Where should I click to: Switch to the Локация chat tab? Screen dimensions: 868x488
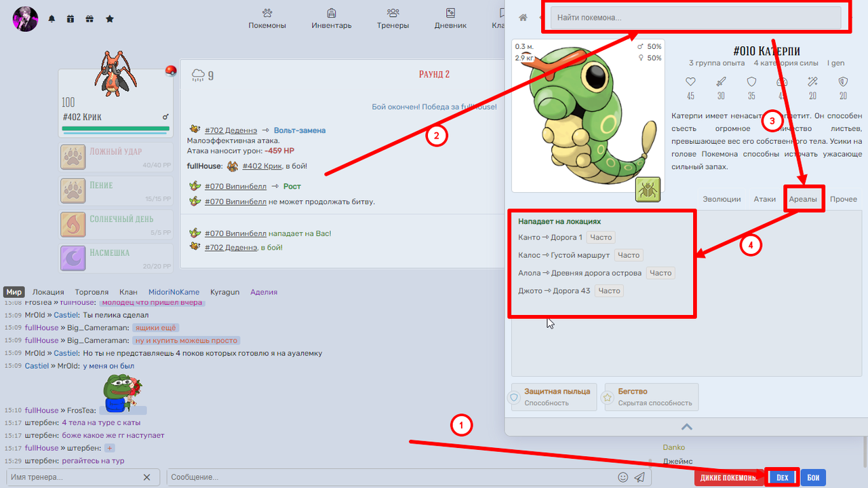48,292
